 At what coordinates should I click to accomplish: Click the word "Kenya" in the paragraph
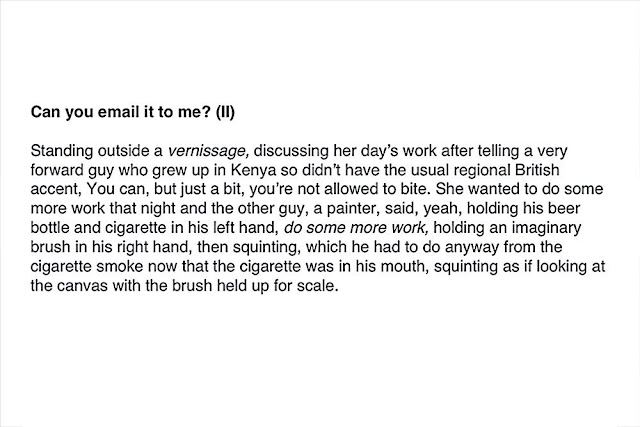point(253,171)
